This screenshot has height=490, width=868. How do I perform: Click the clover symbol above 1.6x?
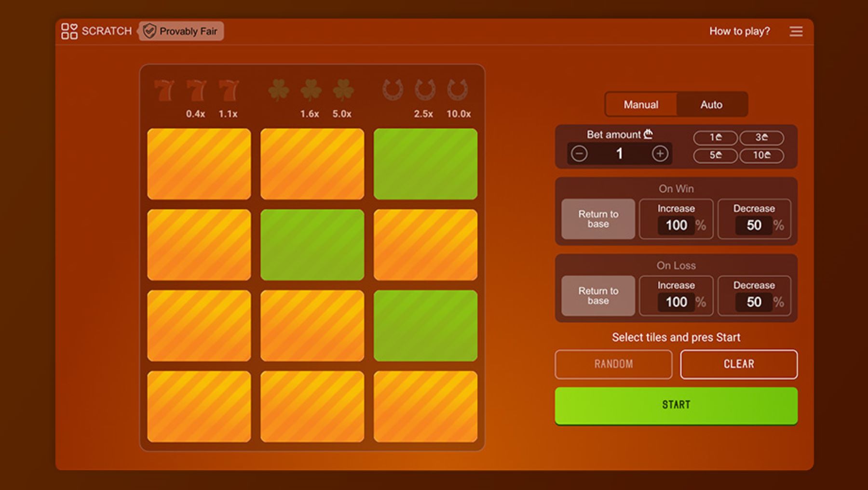click(x=311, y=90)
